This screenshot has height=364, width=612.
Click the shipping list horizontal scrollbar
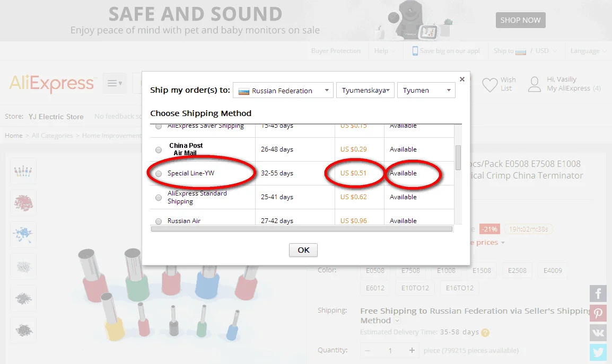point(302,229)
